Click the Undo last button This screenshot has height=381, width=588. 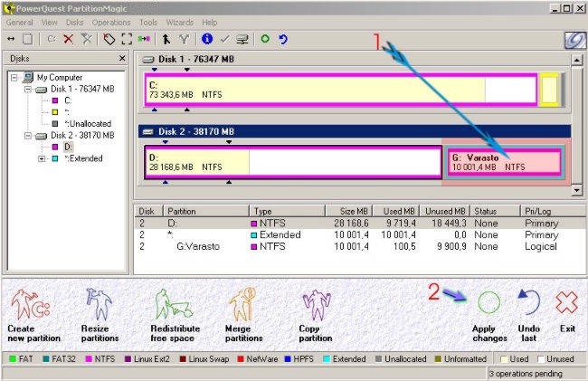click(529, 318)
